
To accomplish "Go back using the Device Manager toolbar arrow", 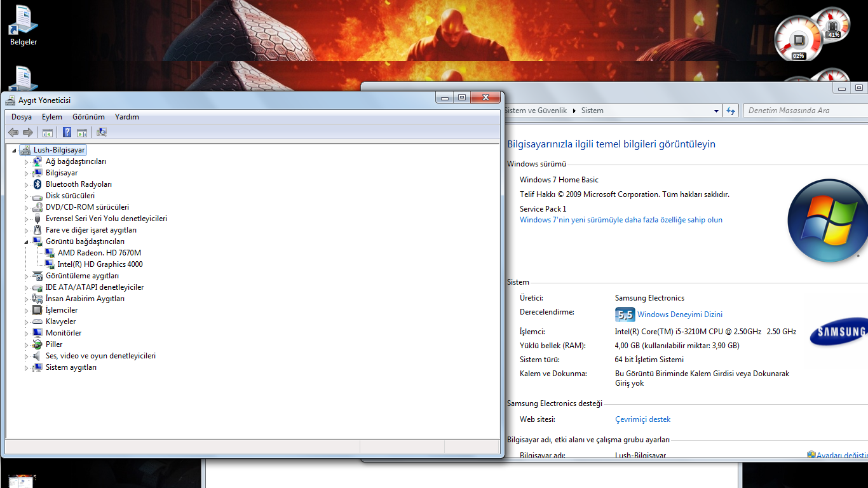I will click(x=13, y=132).
